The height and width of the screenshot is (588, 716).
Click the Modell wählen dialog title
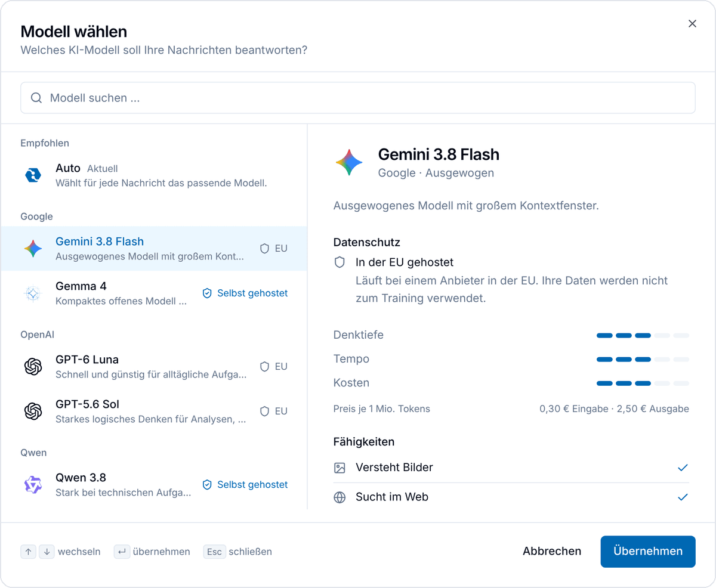(74, 32)
